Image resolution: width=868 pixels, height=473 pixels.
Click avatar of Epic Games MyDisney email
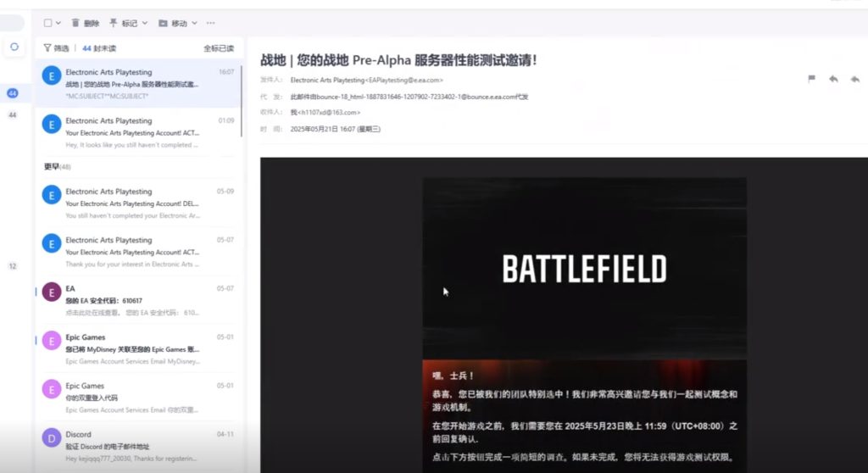pyautogui.click(x=52, y=341)
